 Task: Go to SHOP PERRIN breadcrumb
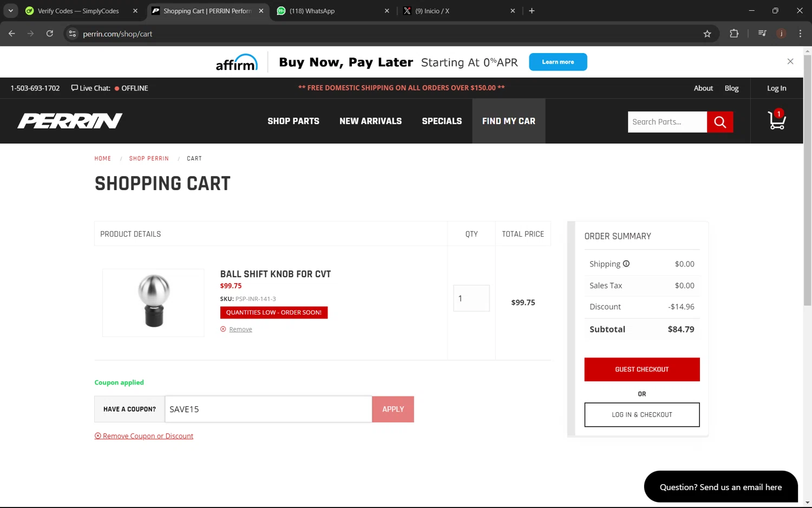149,159
